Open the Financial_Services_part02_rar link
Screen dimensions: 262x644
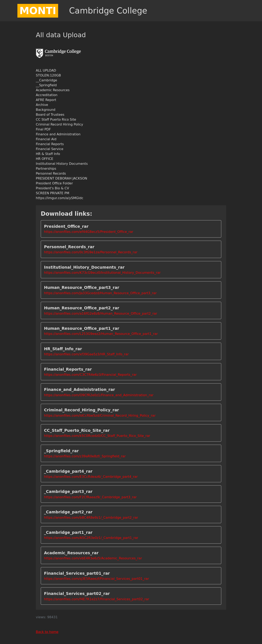point(97,599)
